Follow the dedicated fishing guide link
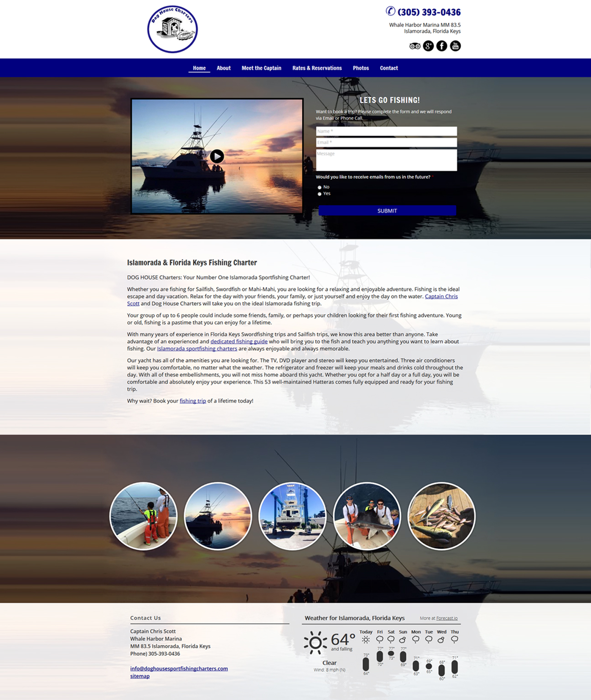The image size is (591, 700). click(x=239, y=342)
